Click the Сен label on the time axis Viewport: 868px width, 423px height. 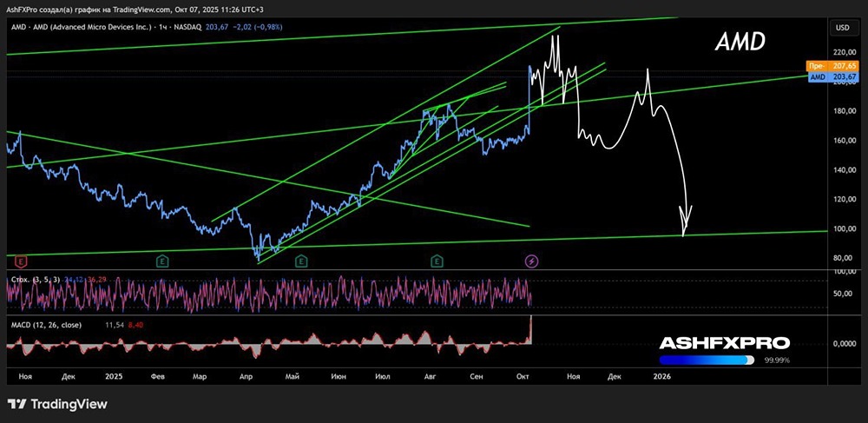point(476,376)
